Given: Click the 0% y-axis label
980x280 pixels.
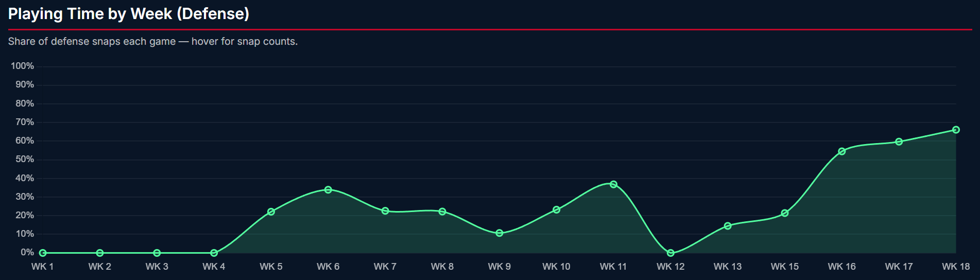Looking at the screenshot, I should (x=27, y=252).
